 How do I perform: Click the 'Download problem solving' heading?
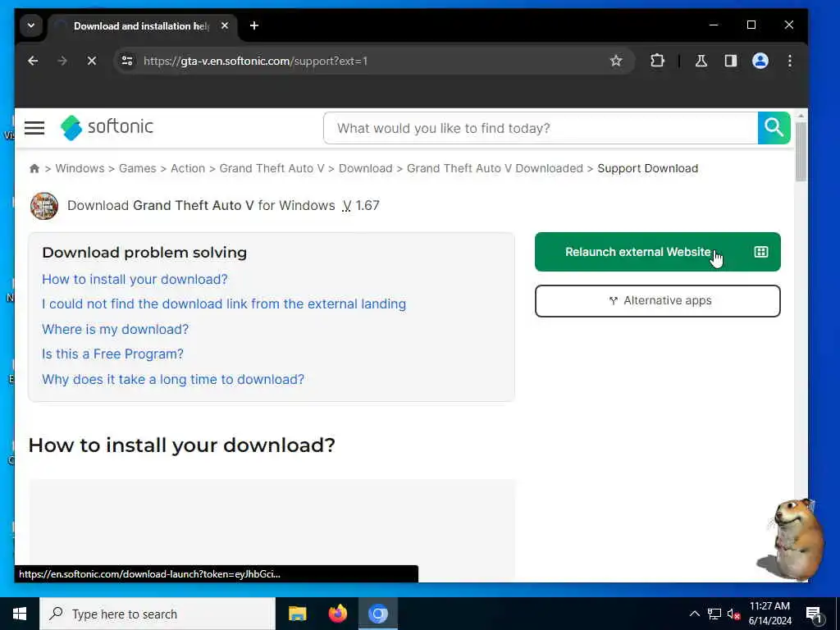(144, 253)
